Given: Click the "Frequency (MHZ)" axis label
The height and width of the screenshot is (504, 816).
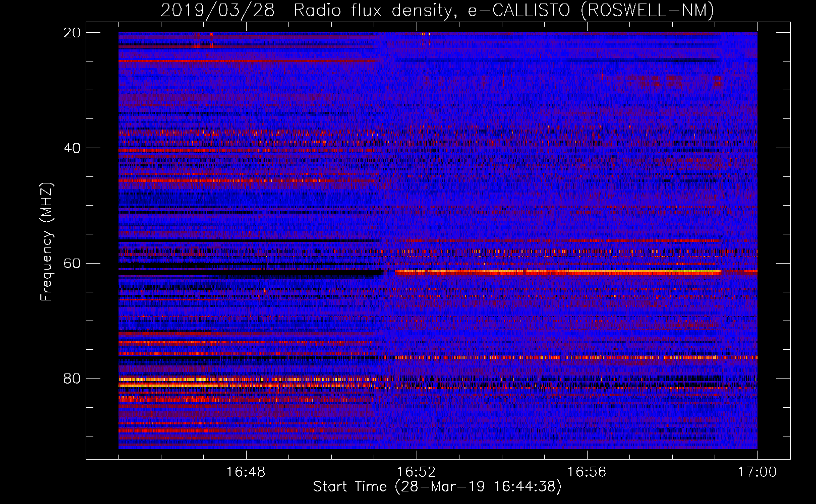Looking at the screenshot, I should click(46, 241).
